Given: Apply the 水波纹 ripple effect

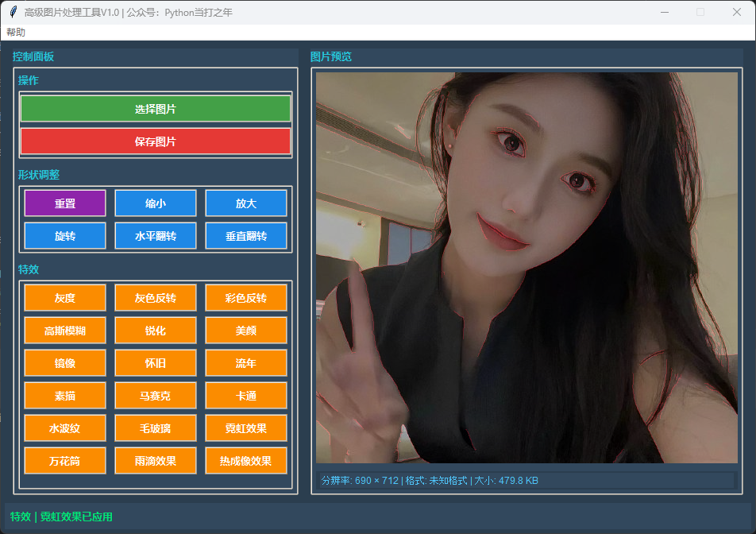Looking at the screenshot, I should (x=65, y=428).
